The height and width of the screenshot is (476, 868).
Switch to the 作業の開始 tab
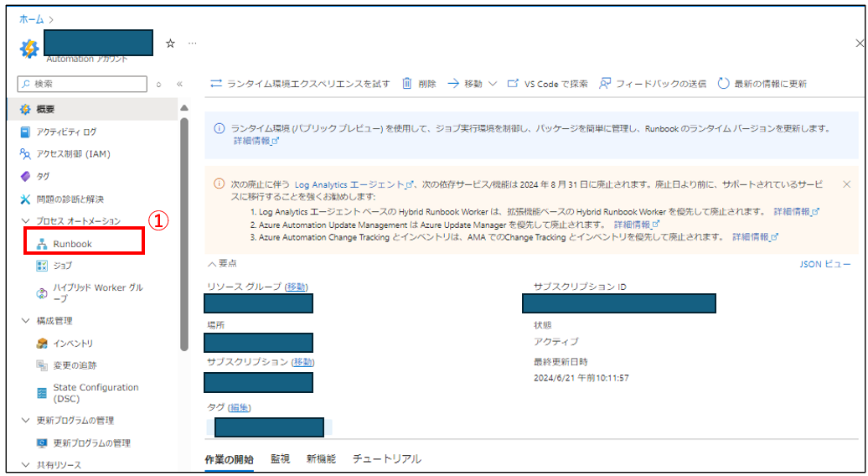click(230, 459)
